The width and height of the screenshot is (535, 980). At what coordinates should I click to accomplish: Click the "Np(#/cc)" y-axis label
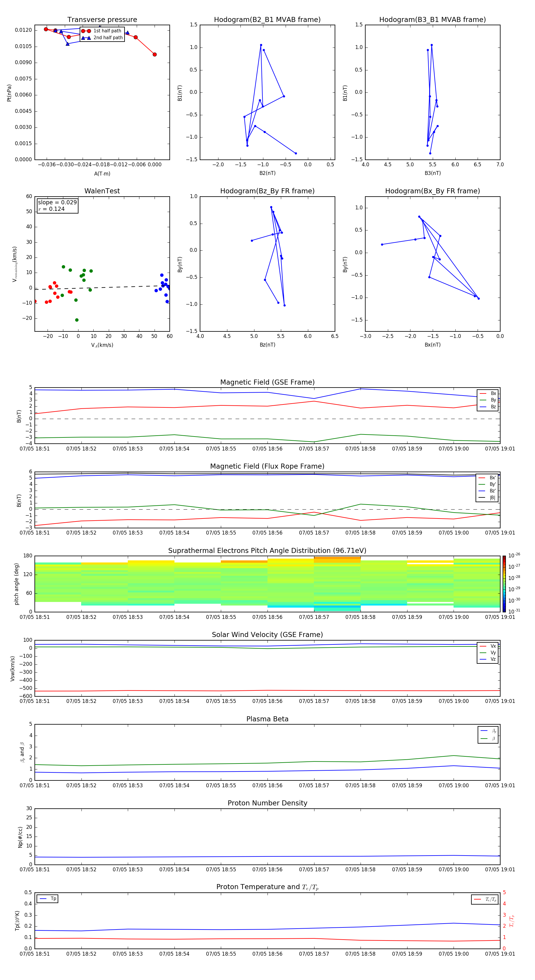20,837
